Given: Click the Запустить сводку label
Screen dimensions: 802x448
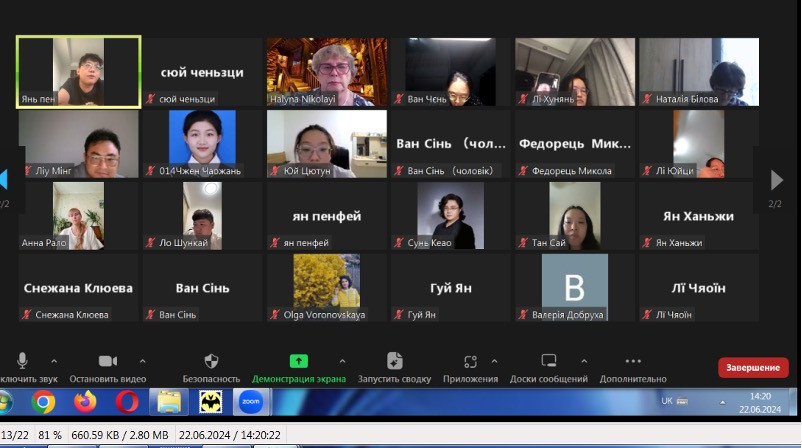Looking at the screenshot, I should (x=394, y=379).
